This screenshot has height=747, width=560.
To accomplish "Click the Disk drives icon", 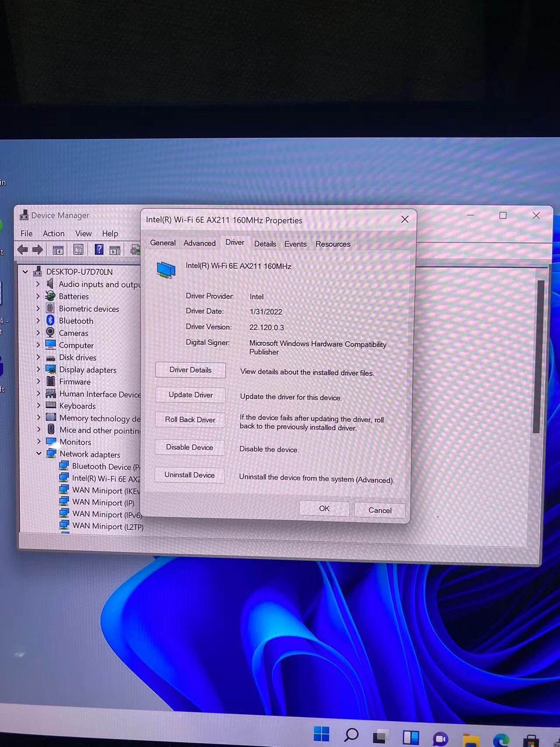I will (x=51, y=357).
